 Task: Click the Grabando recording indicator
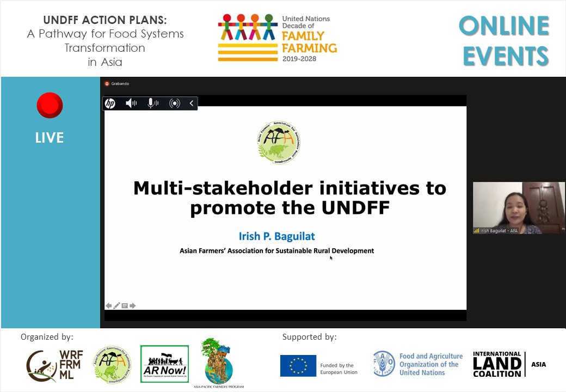[116, 84]
